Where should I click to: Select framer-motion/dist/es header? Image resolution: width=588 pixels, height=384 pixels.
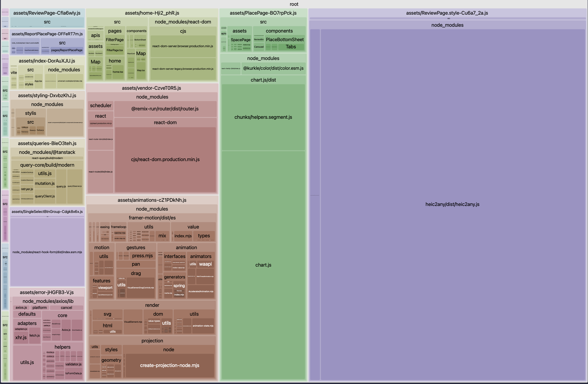click(x=152, y=218)
